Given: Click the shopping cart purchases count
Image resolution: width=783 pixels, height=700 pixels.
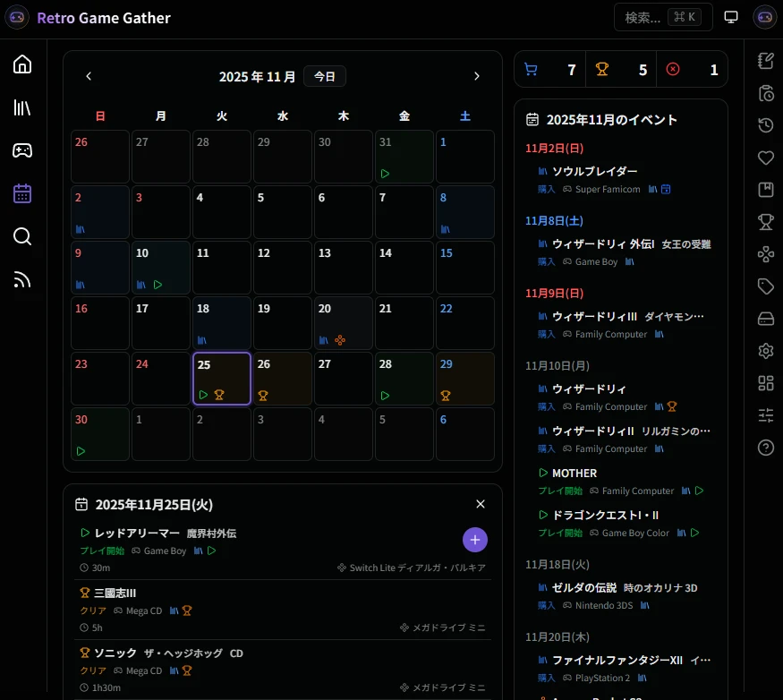Looking at the screenshot, I should point(549,69).
